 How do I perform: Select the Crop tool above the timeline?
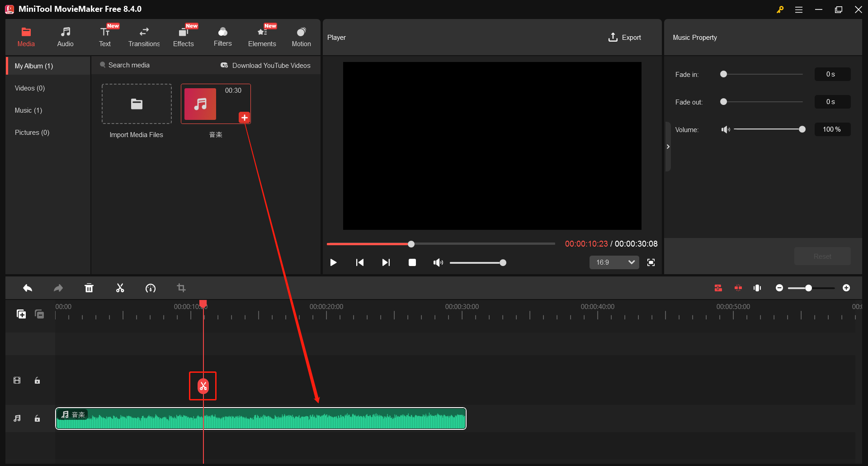181,288
